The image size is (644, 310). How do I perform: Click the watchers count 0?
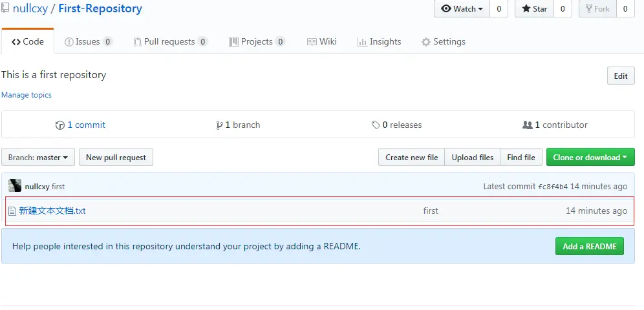(499, 8)
